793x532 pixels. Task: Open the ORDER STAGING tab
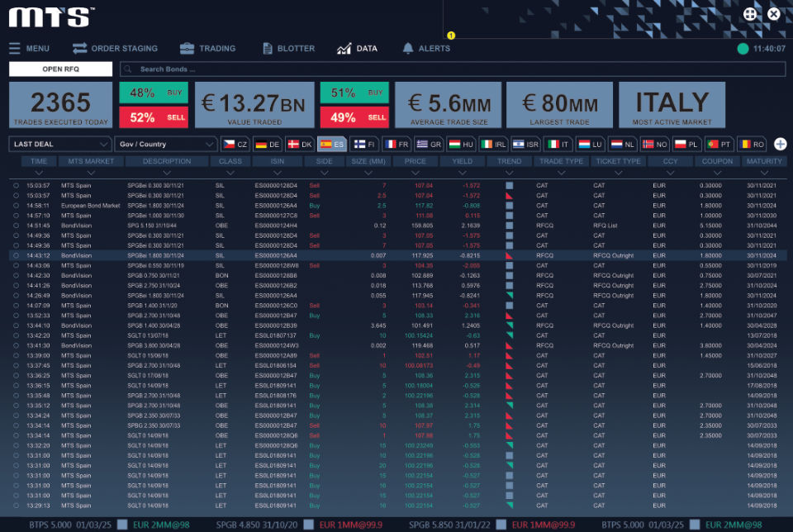point(116,49)
